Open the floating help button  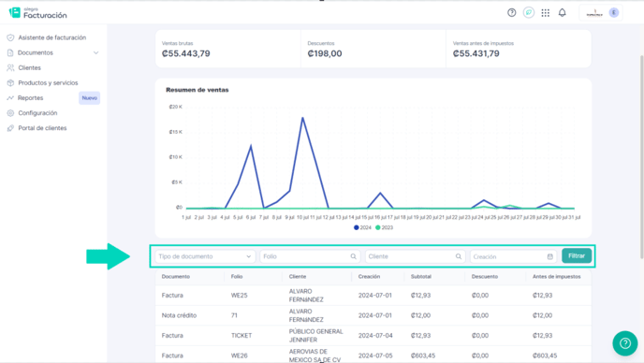625,343
